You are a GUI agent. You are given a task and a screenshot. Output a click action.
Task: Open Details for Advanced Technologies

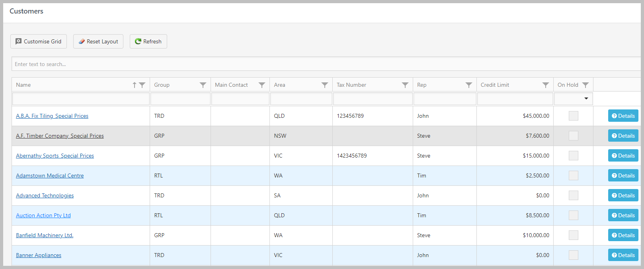point(623,195)
